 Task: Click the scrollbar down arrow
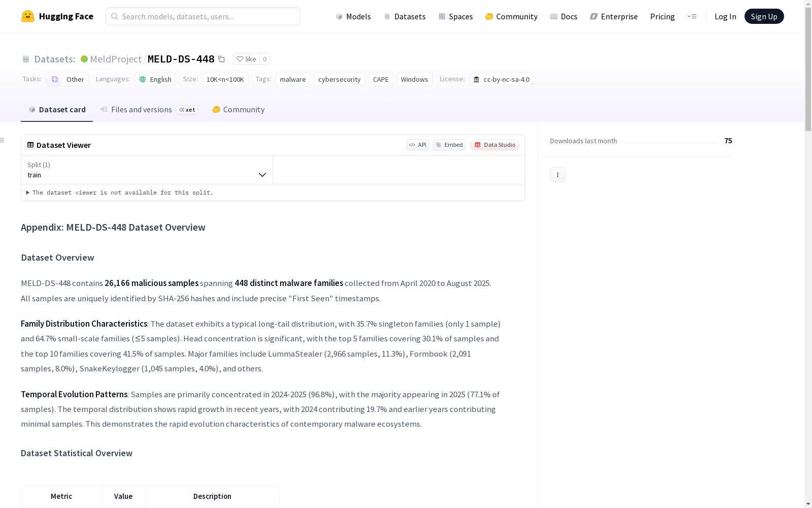pyautogui.click(x=808, y=504)
